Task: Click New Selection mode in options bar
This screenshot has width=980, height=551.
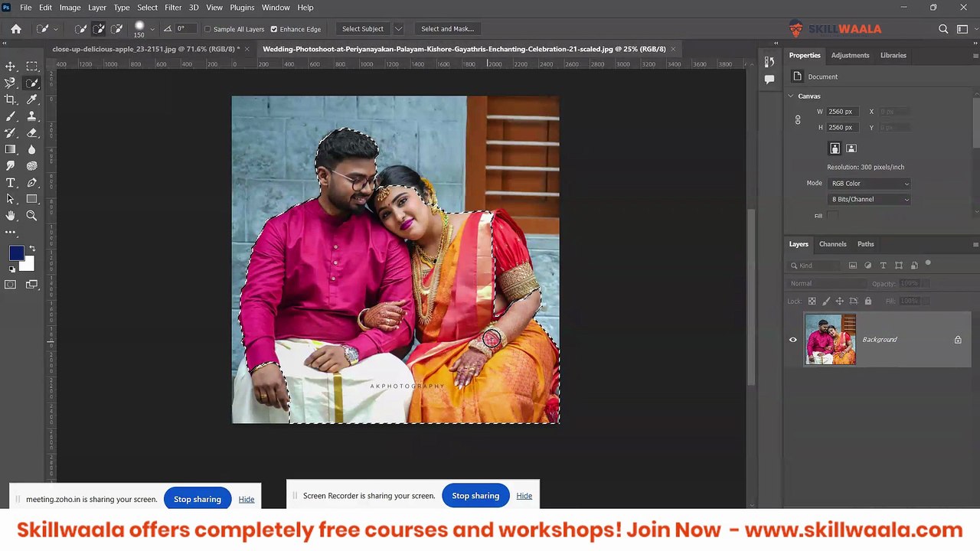Action: click(80, 29)
